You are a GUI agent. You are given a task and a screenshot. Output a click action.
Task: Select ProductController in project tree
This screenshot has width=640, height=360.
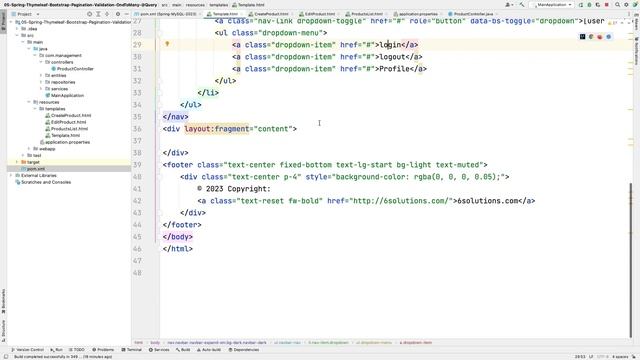coord(72,69)
